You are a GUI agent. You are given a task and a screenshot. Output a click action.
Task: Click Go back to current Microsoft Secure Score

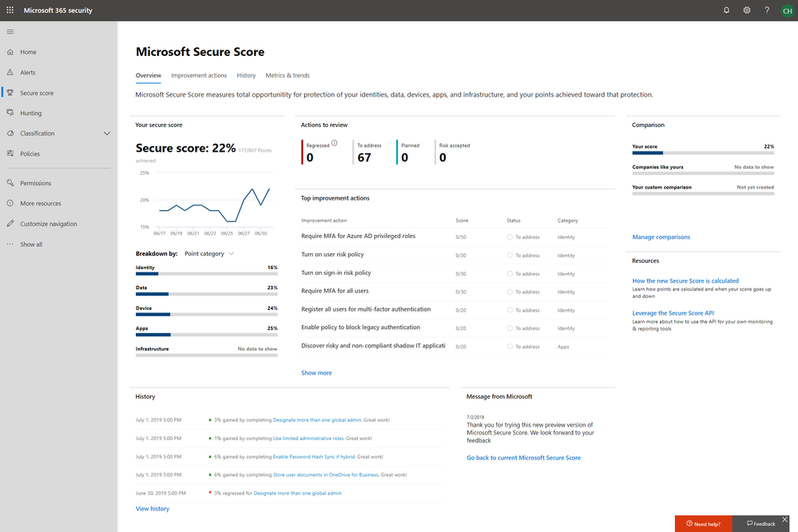tap(523, 458)
